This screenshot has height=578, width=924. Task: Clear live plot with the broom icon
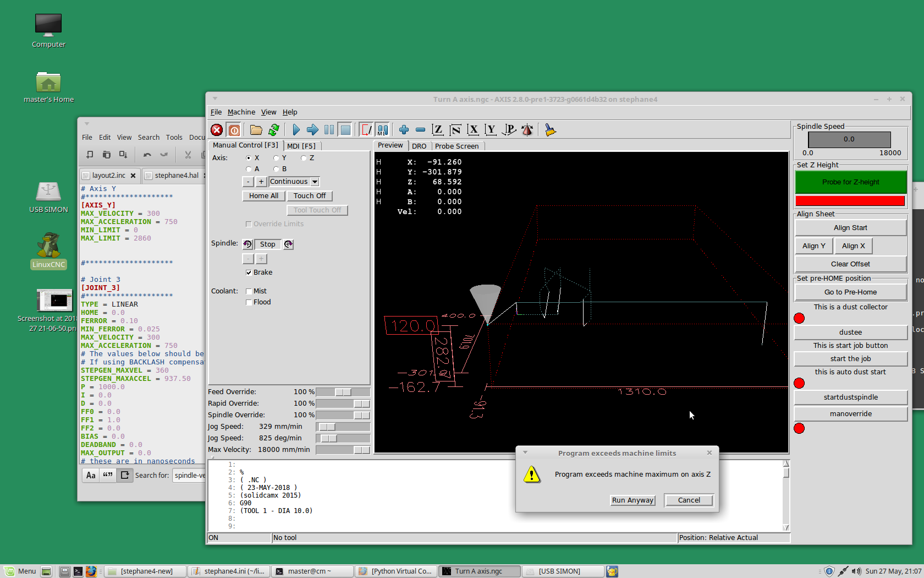550,130
